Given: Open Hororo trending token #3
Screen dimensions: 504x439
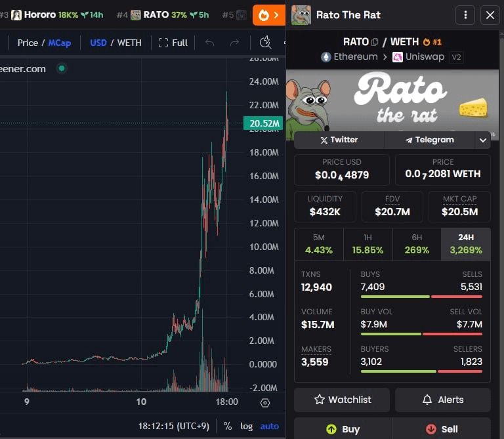Looking at the screenshot, I should click(x=57, y=15).
